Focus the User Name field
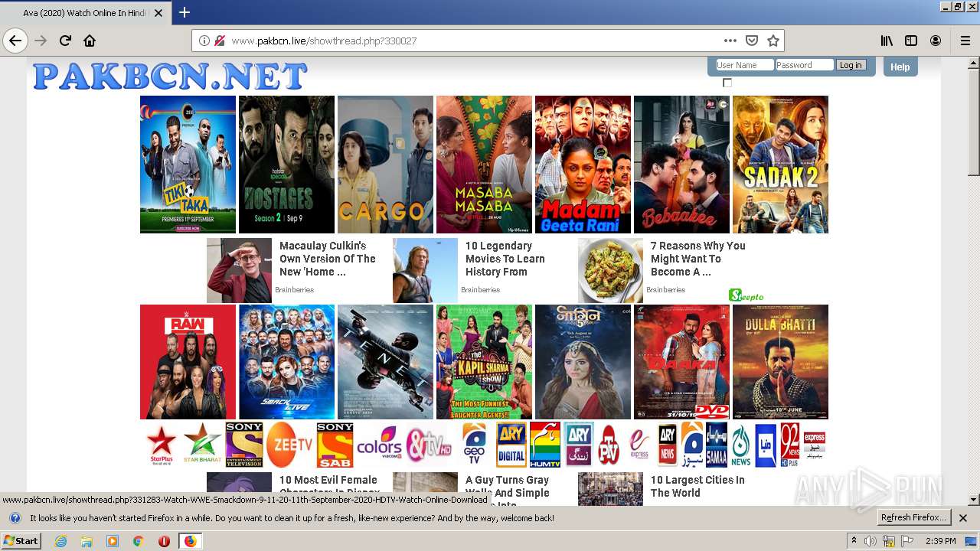 (x=744, y=65)
